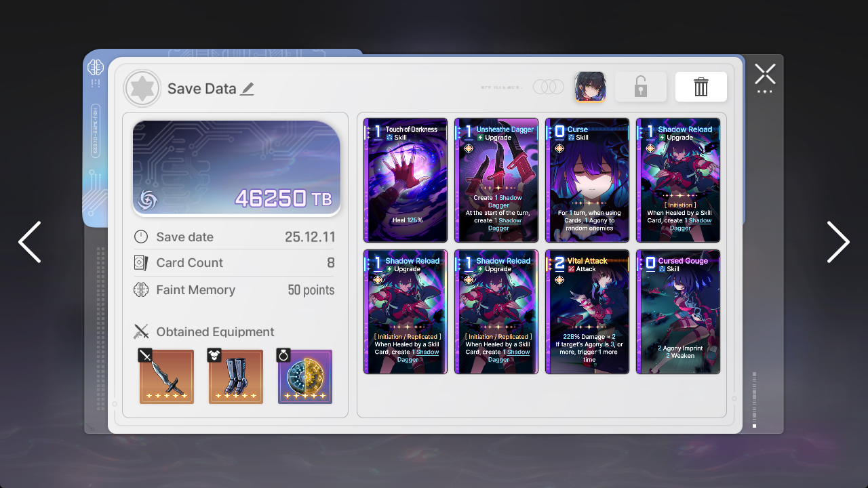868x488 pixels.
Task: Inspect the armored boots equipment item
Action: point(236,377)
